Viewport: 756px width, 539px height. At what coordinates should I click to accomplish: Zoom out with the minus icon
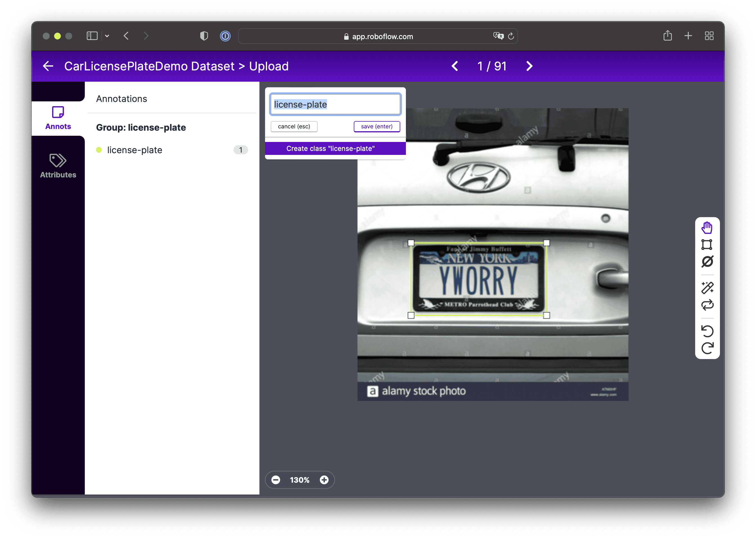tap(275, 480)
